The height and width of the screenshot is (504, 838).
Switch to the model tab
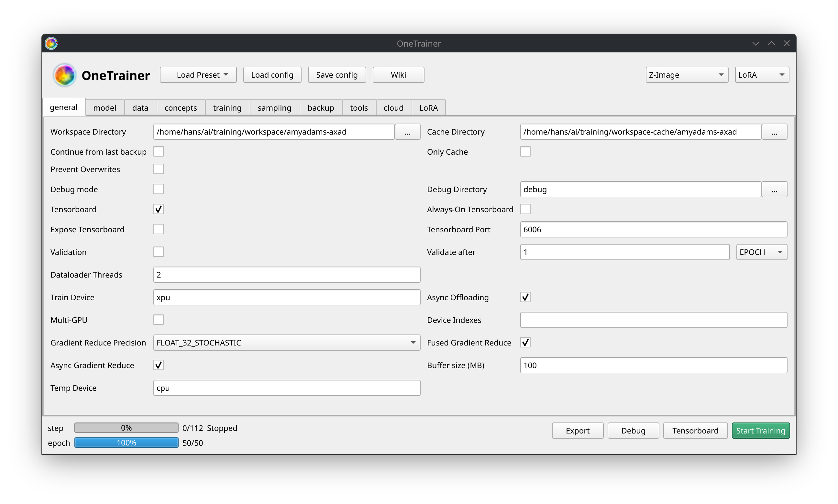pos(105,108)
